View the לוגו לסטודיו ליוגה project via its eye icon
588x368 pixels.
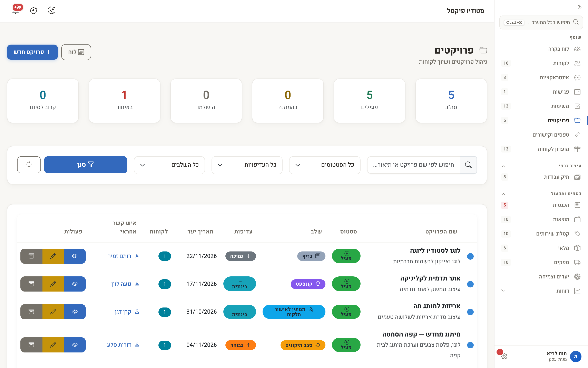75,256
